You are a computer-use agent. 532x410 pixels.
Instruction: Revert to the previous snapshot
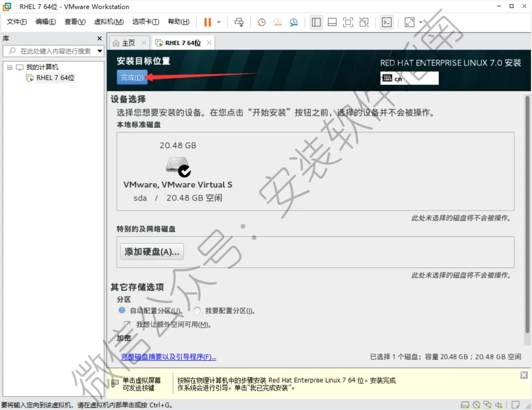click(x=277, y=22)
